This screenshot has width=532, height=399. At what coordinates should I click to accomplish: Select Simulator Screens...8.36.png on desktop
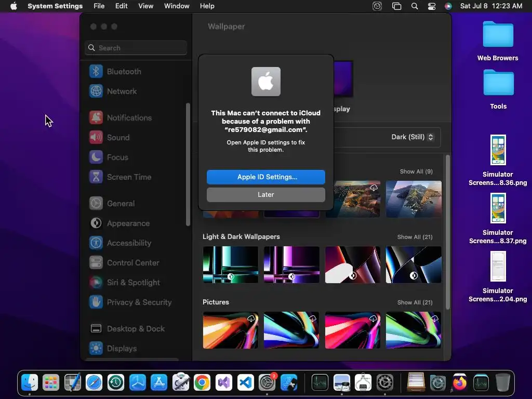point(498,161)
